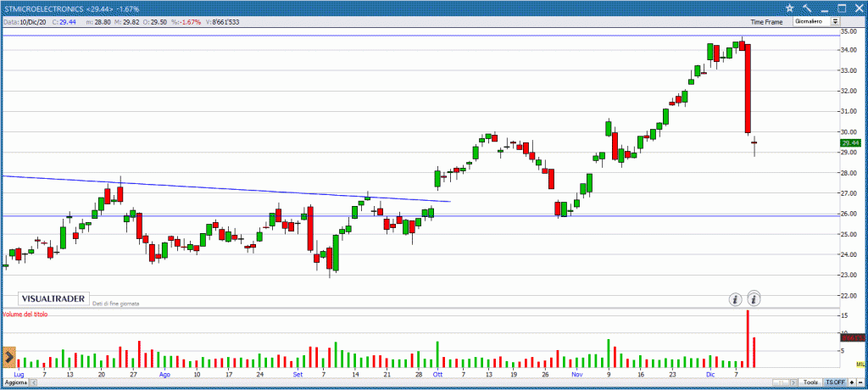Click the Ott month label on time axis
This screenshot has width=868, height=390.
(x=438, y=374)
